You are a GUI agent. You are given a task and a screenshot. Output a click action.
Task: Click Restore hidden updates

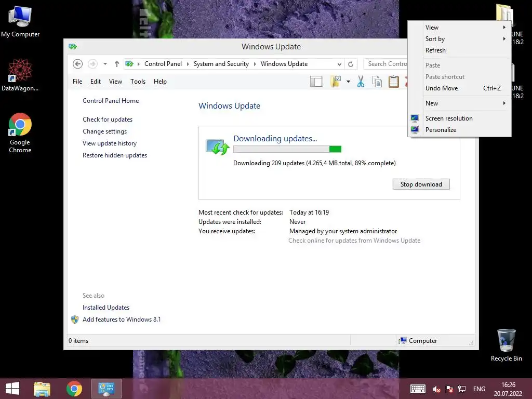(115, 155)
